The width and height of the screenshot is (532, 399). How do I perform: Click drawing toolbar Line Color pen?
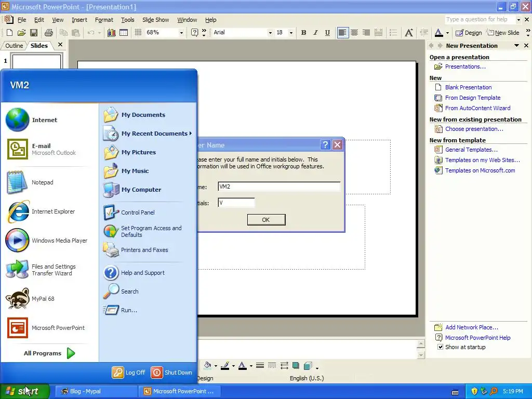(224, 365)
